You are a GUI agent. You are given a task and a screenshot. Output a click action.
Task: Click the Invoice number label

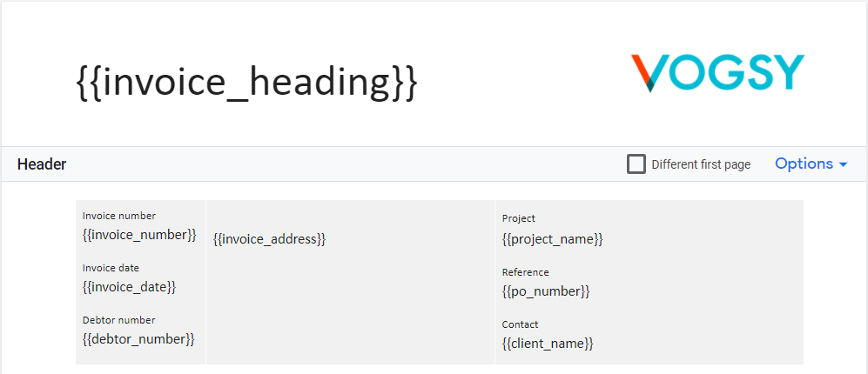click(x=119, y=216)
